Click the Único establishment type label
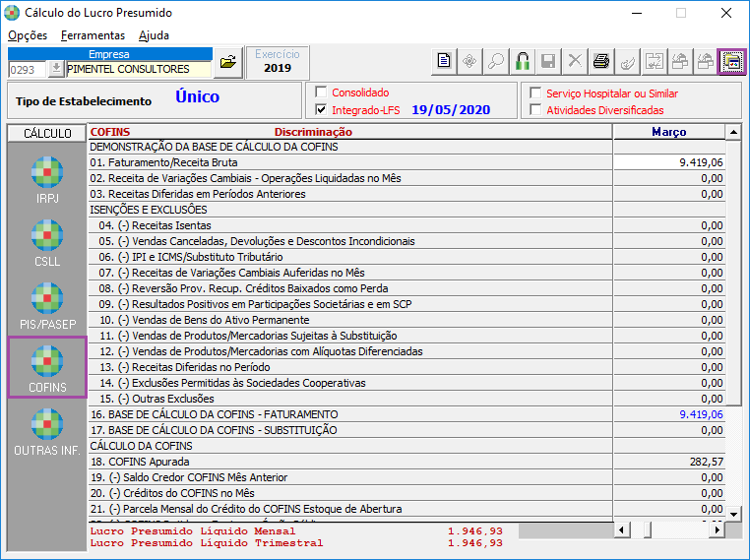The height and width of the screenshot is (560, 750). 197,96
